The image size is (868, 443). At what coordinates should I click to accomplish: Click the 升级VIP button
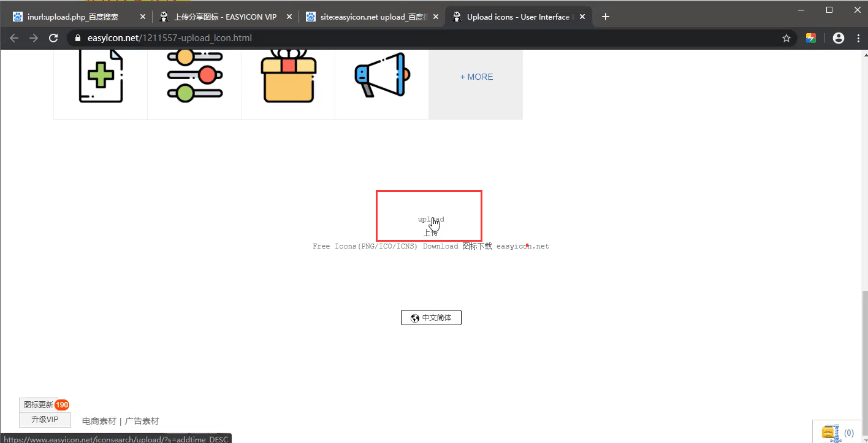pyautogui.click(x=45, y=420)
